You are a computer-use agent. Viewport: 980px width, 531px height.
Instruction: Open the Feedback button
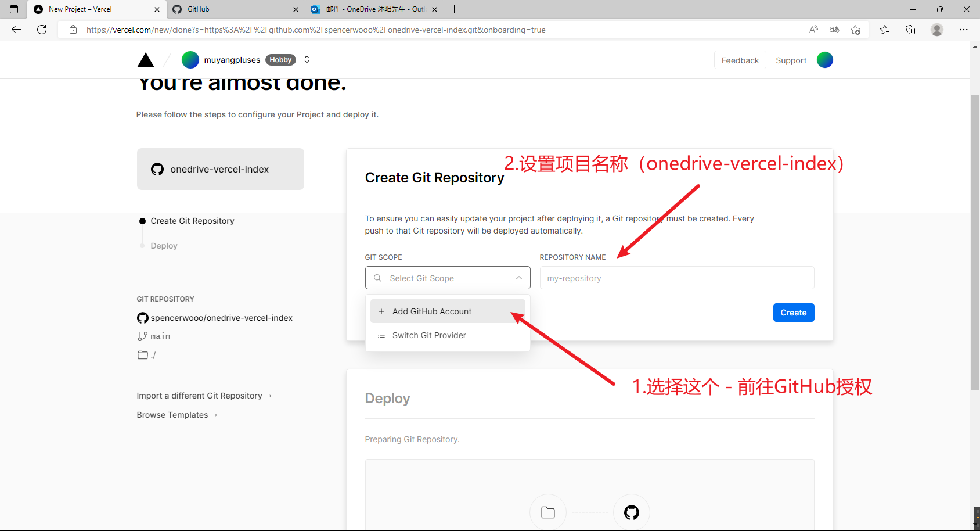(x=740, y=60)
